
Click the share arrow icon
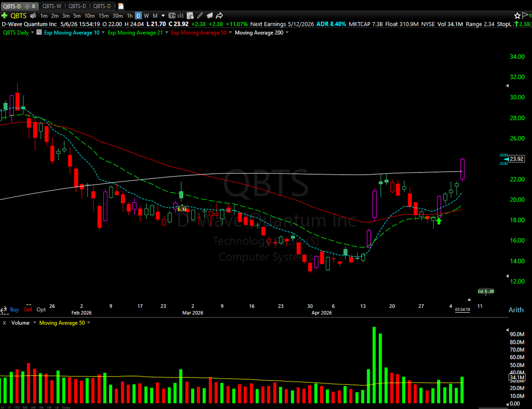click(x=219, y=16)
